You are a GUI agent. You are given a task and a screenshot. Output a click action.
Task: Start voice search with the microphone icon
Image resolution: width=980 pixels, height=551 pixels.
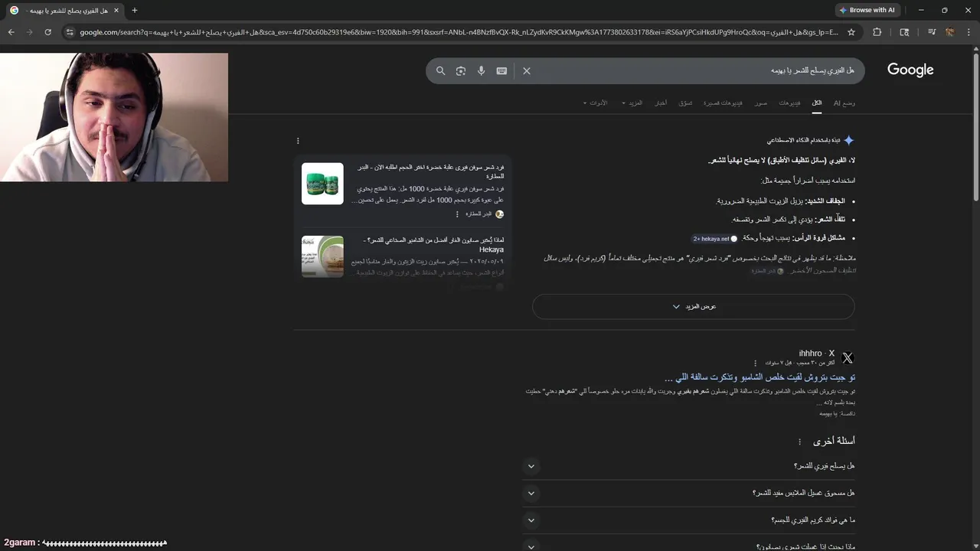coord(481,70)
